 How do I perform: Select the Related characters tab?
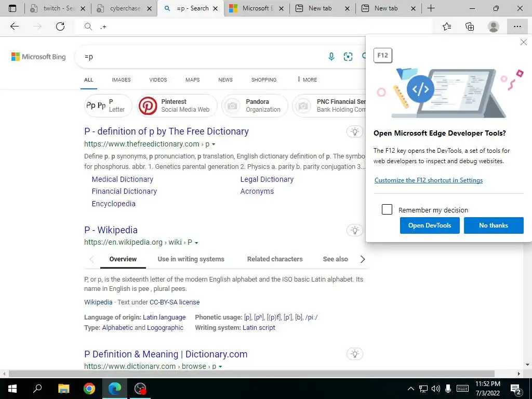click(274, 259)
